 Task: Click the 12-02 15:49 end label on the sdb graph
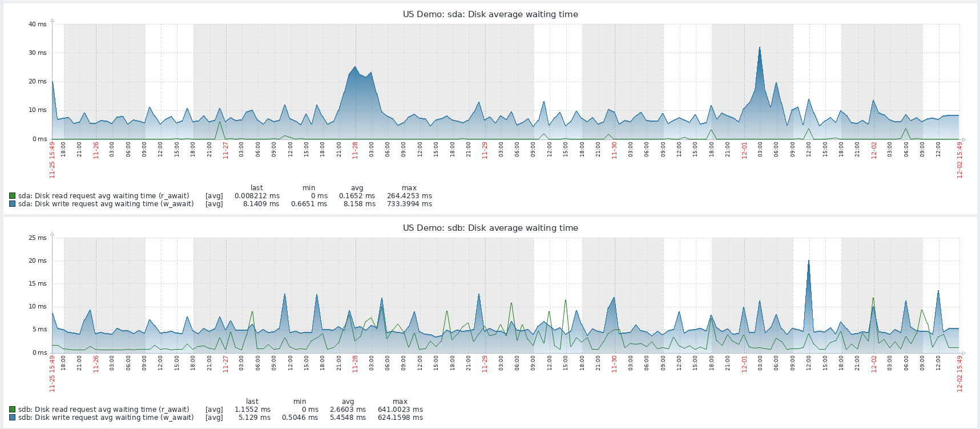(x=960, y=374)
